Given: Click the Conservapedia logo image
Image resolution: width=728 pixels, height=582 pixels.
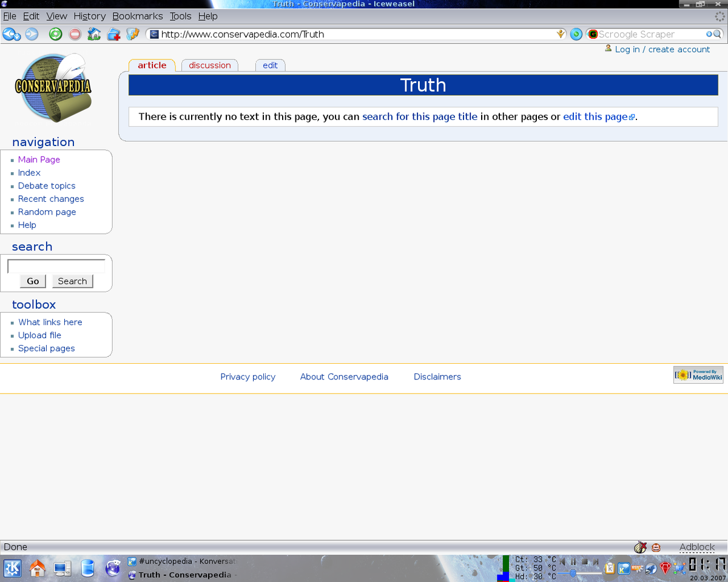Looking at the screenshot, I should (53, 88).
